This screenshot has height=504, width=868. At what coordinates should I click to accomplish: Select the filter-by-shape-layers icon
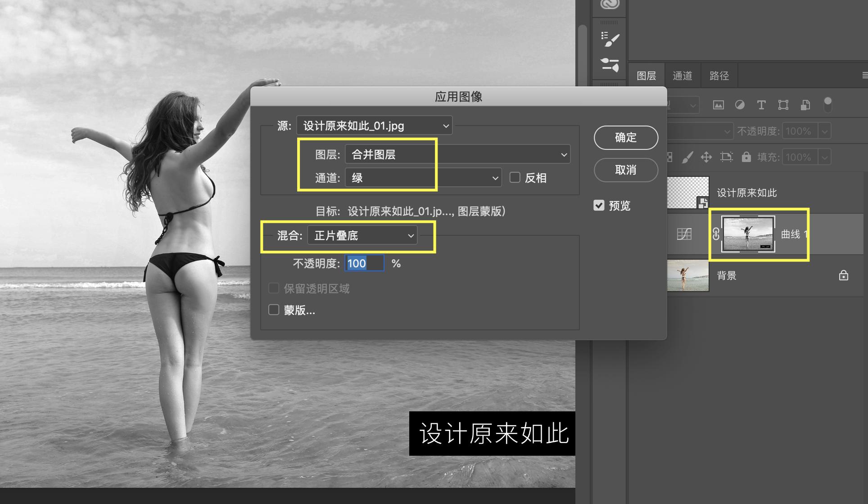(783, 105)
